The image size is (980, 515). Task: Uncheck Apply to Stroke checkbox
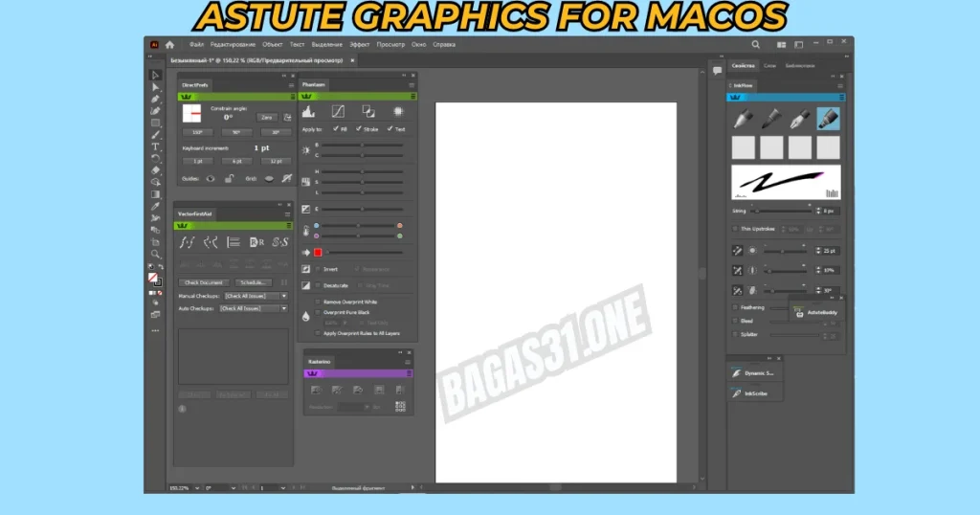(x=359, y=128)
